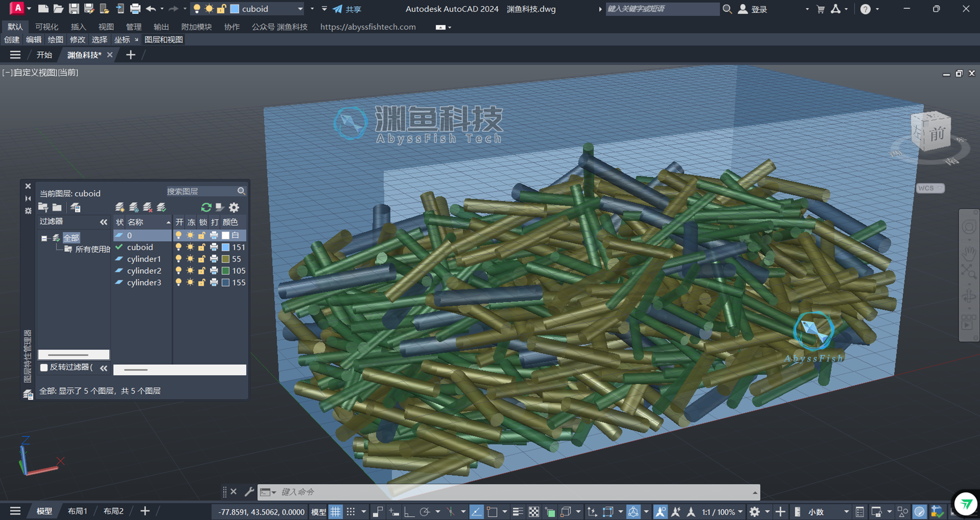The height and width of the screenshot is (520, 980).
Task: Click the transparency checker icon in status bar
Action: tap(534, 512)
